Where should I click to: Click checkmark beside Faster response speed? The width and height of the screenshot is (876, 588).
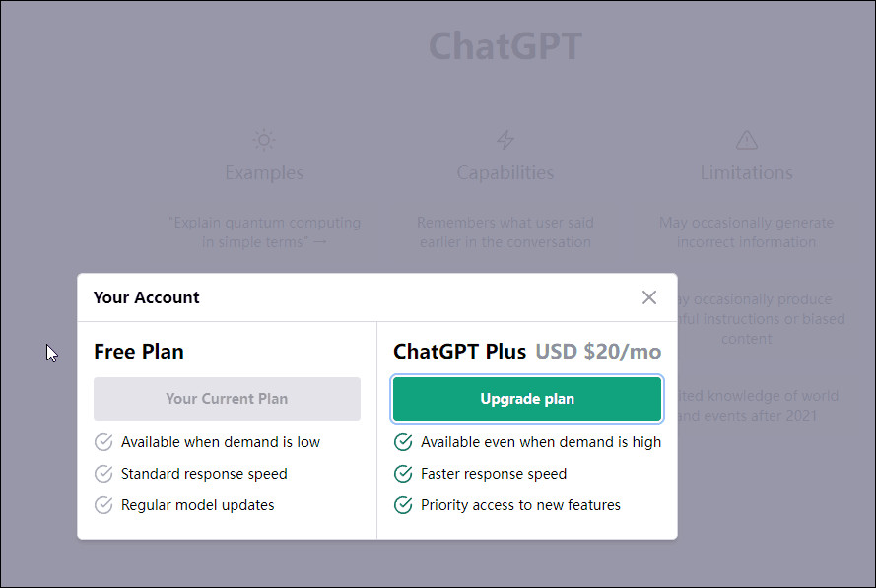(403, 474)
